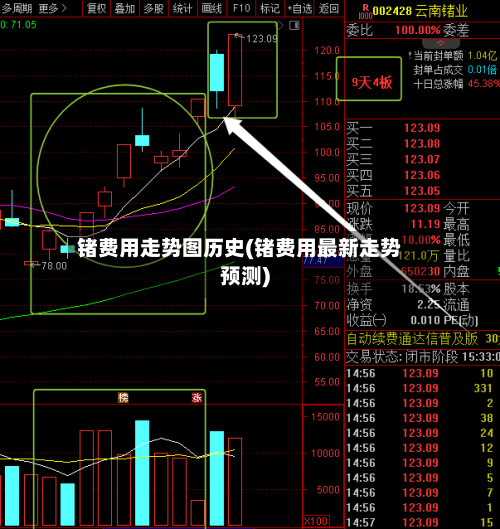Click the 内盘 label

tap(456, 271)
